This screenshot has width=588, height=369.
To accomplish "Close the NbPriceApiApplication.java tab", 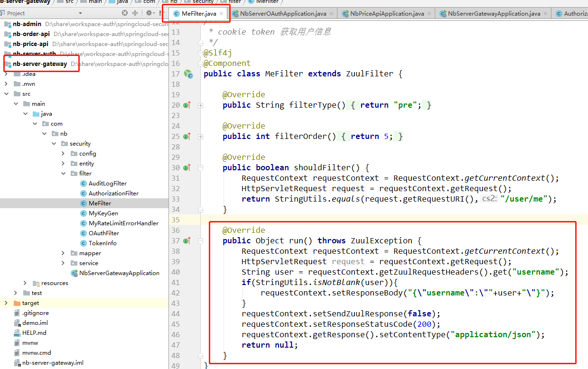I will tap(429, 14).
